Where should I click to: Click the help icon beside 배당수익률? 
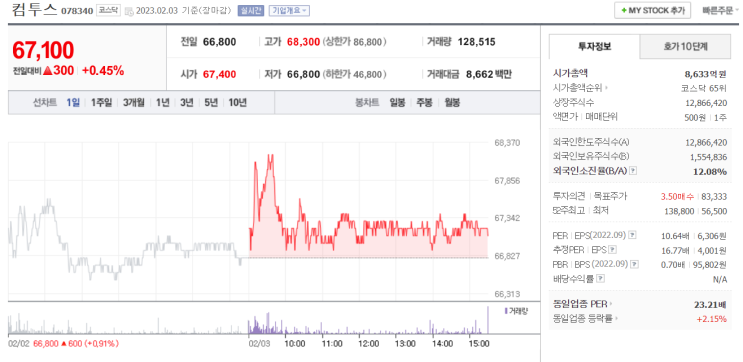coord(600,279)
